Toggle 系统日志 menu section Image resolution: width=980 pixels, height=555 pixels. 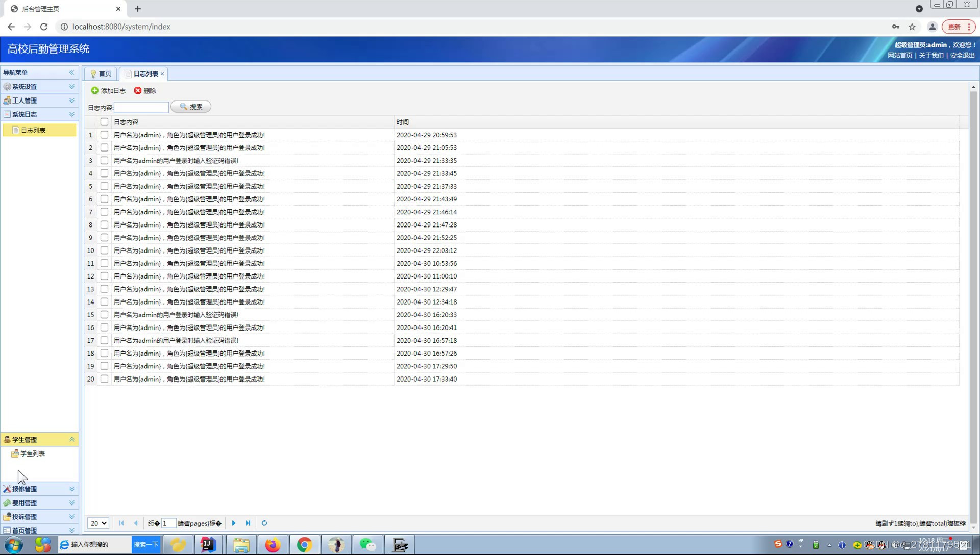(x=39, y=114)
